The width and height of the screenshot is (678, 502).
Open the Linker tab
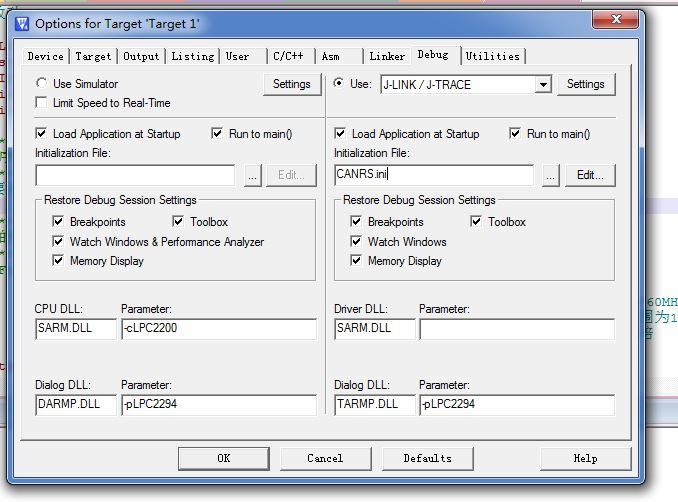coord(387,56)
